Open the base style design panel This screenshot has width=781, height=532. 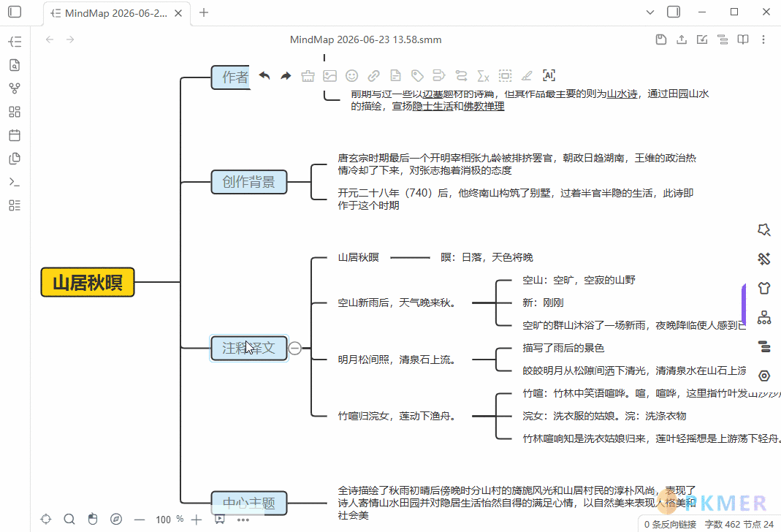[764, 259]
